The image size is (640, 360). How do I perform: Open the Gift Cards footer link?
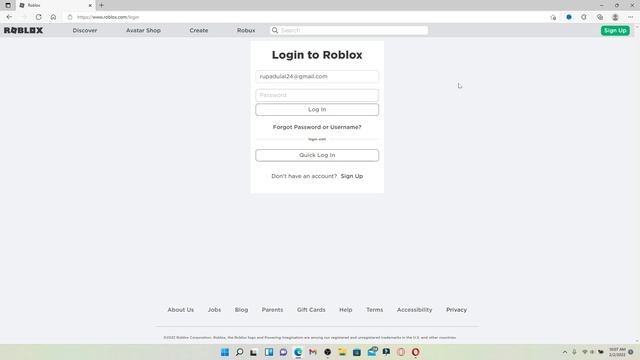[311, 310]
